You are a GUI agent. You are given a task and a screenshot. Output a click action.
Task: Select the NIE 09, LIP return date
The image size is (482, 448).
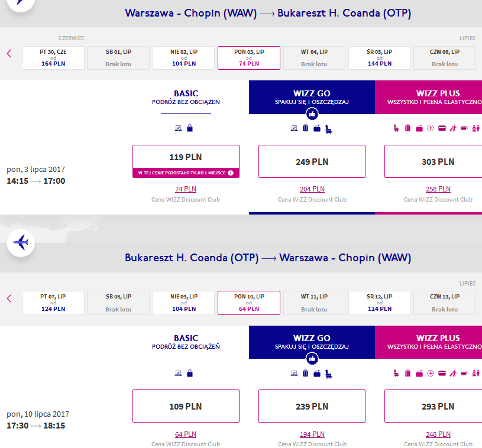coord(184,303)
